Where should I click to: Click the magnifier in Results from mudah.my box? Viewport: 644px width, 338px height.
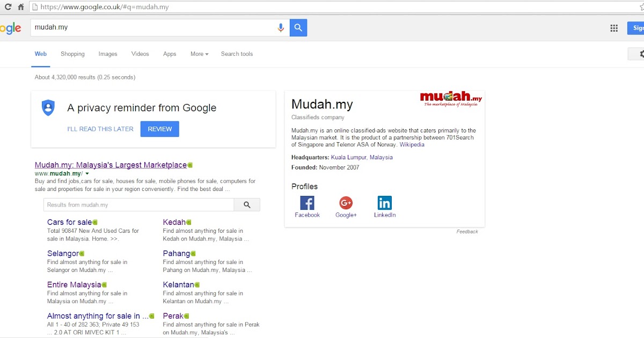(247, 204)
